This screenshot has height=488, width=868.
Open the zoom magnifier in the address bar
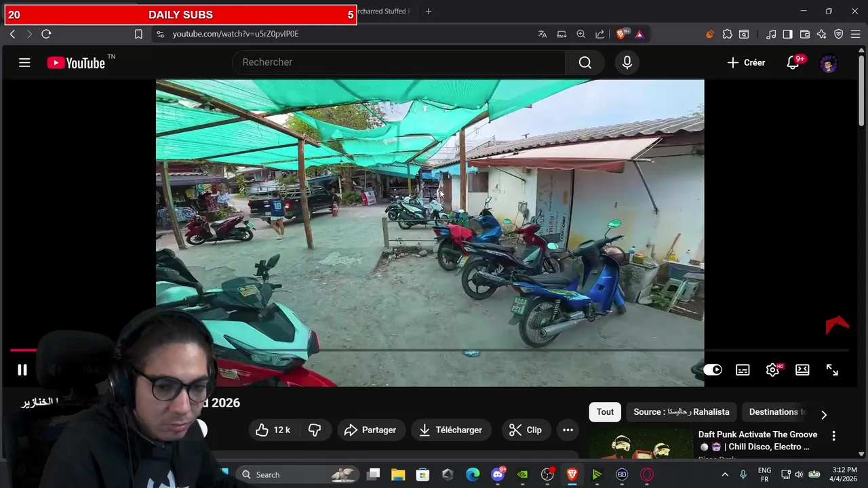(x=580, y=34)
